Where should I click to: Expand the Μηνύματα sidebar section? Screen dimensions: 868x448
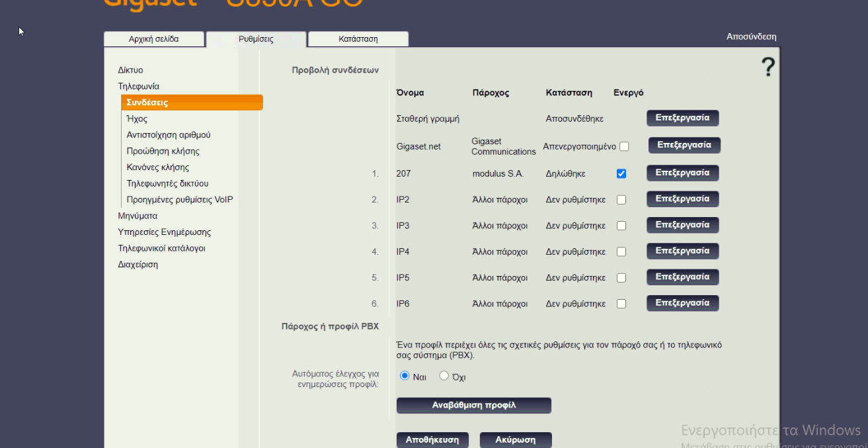pos(138,216)
